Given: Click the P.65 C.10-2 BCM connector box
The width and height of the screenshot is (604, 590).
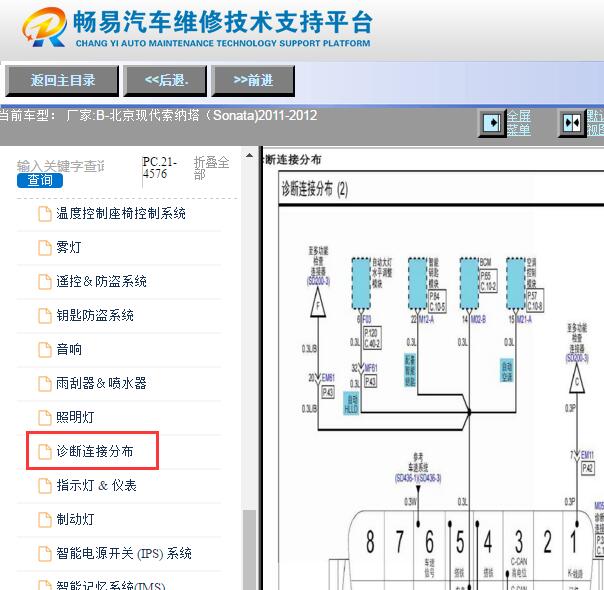Looking at the screenshot, I should pyautogui.click(x=488, y=281).
